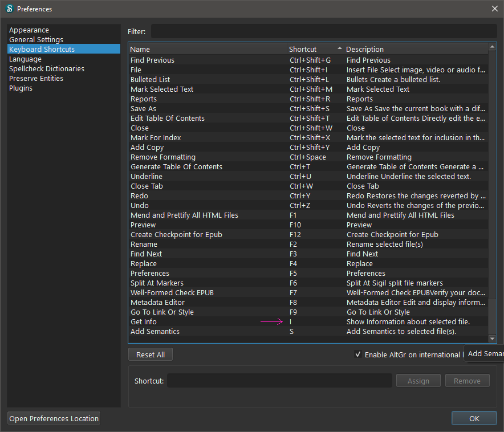Select the Preview row
504x432 pixels.
[308, 225]
